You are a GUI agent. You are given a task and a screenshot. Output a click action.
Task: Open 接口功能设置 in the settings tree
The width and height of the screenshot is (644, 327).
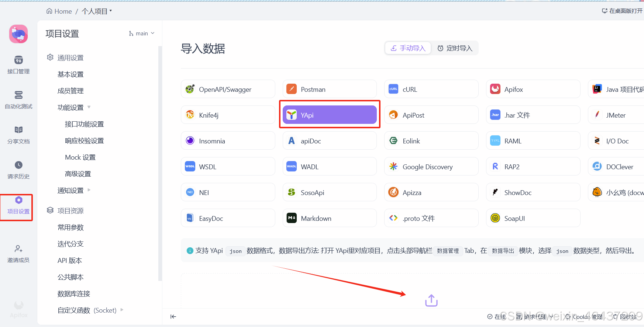tap(85, 124)
